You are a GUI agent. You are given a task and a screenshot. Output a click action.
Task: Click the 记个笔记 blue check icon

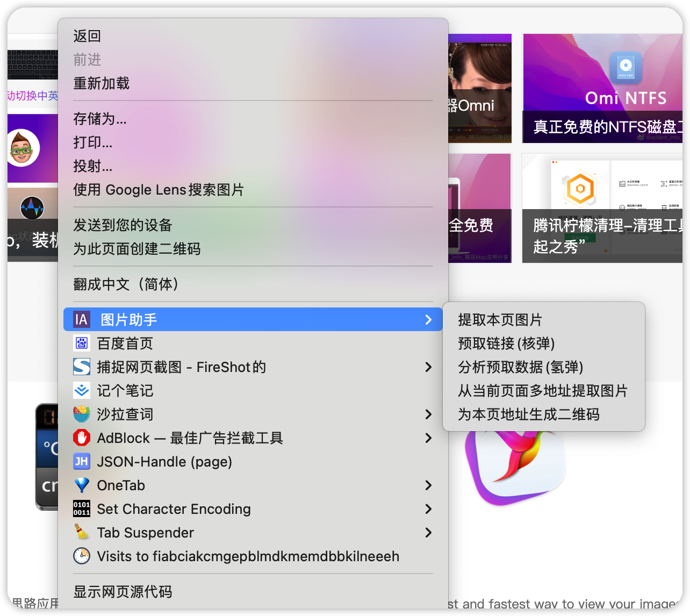(x=82, y=390)
